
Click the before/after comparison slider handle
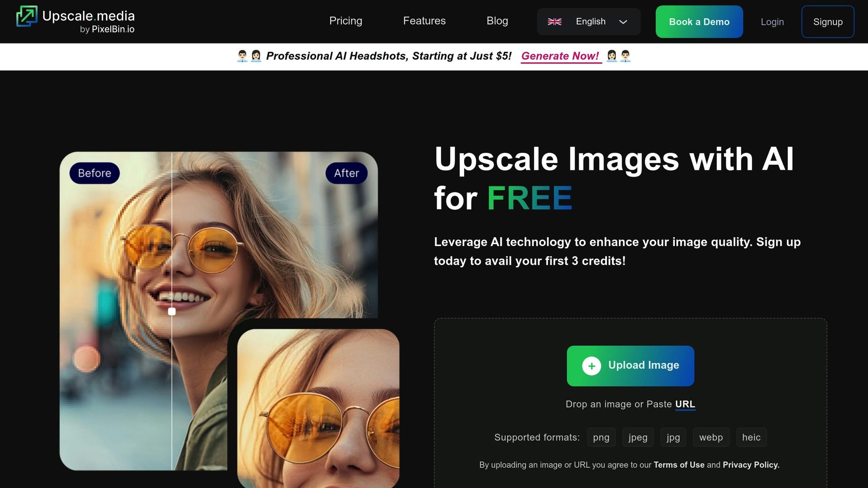click(172, 312)
